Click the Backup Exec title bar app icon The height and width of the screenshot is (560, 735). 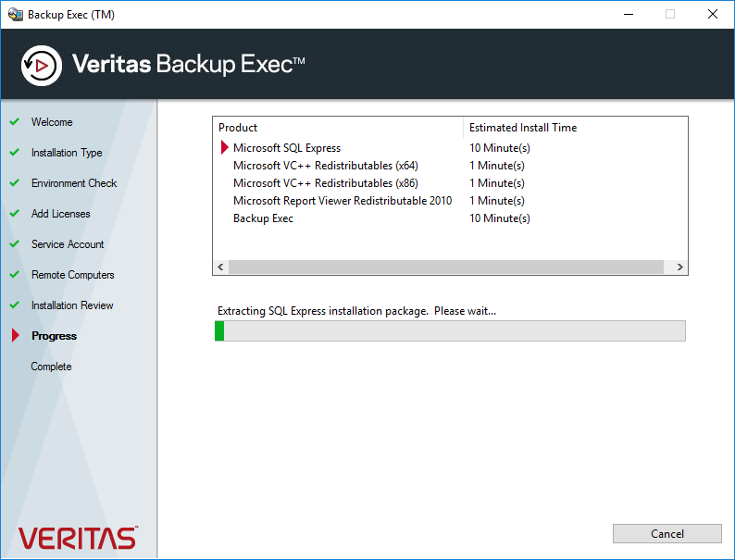pos(15,15)
